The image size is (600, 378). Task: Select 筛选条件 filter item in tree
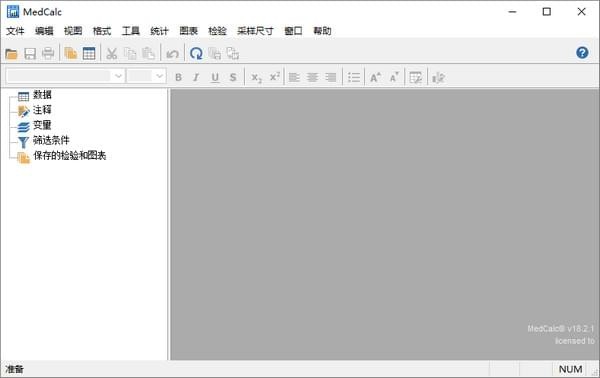click(51, 140)
